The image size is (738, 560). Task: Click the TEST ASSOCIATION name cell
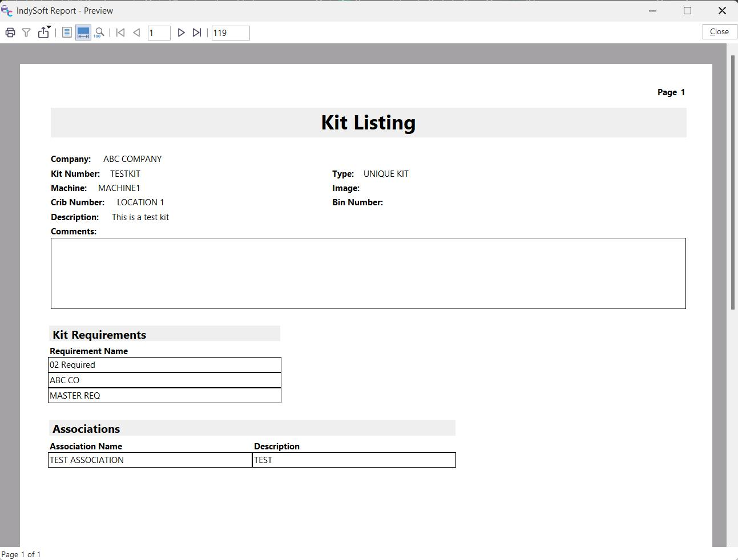click(150, 460)
